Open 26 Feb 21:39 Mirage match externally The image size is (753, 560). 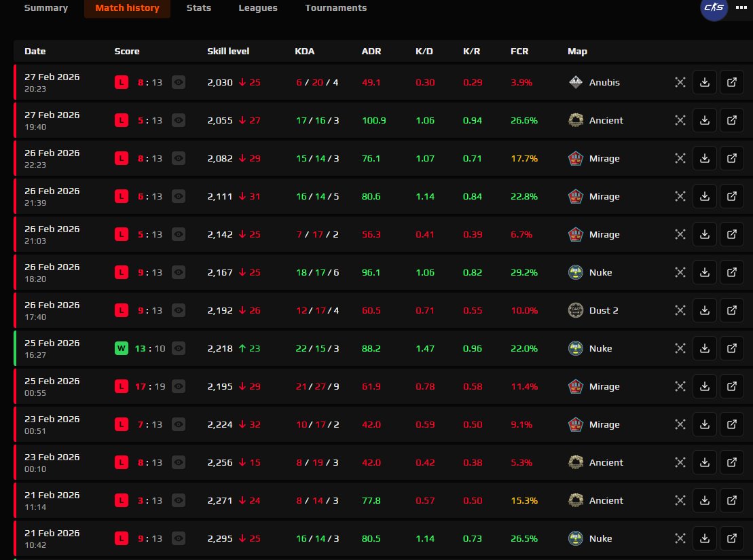point(731,196)
